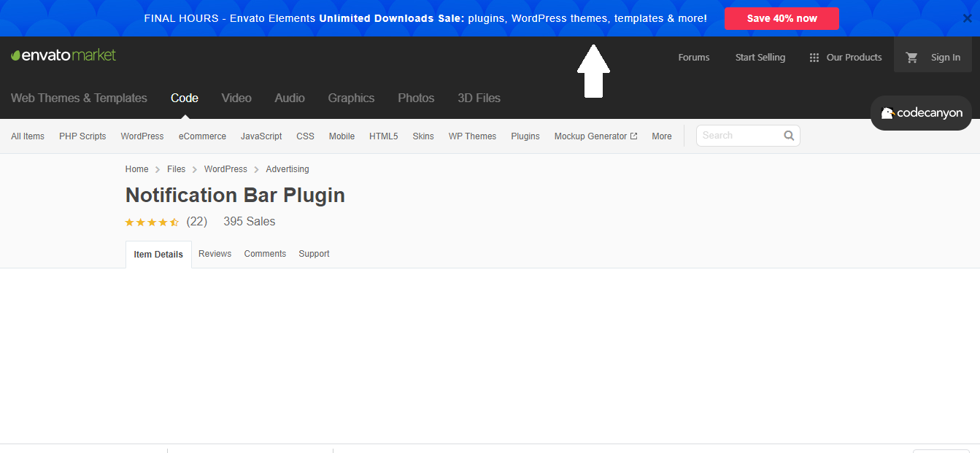Click the CodeCanyon badge
Viewport: 980px width, 453px height.
pos(922,113)
